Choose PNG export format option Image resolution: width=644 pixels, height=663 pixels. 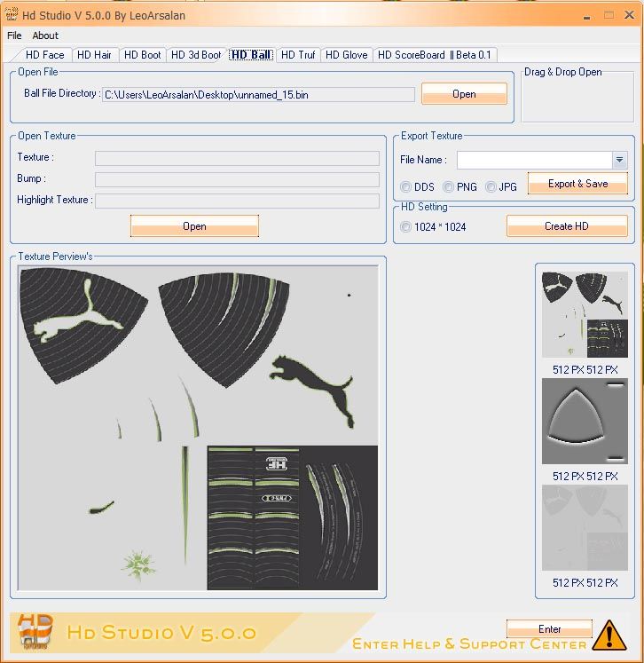click(449, 187)
